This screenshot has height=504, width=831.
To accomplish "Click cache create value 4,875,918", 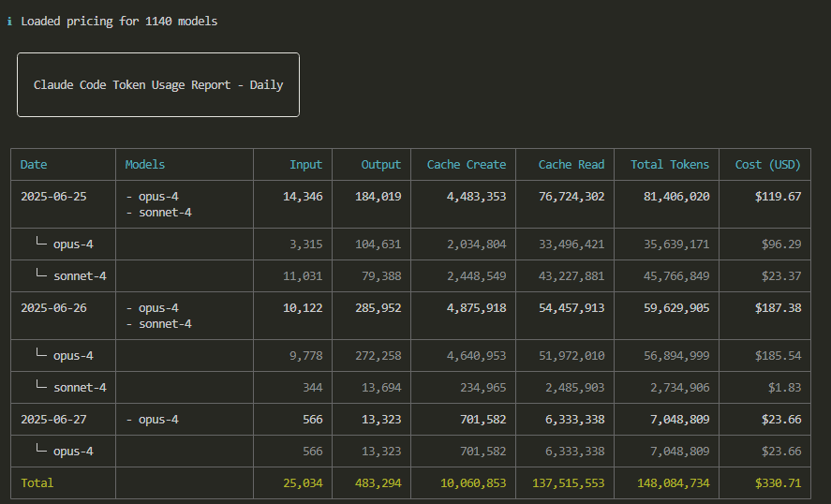I will point(477,308).
